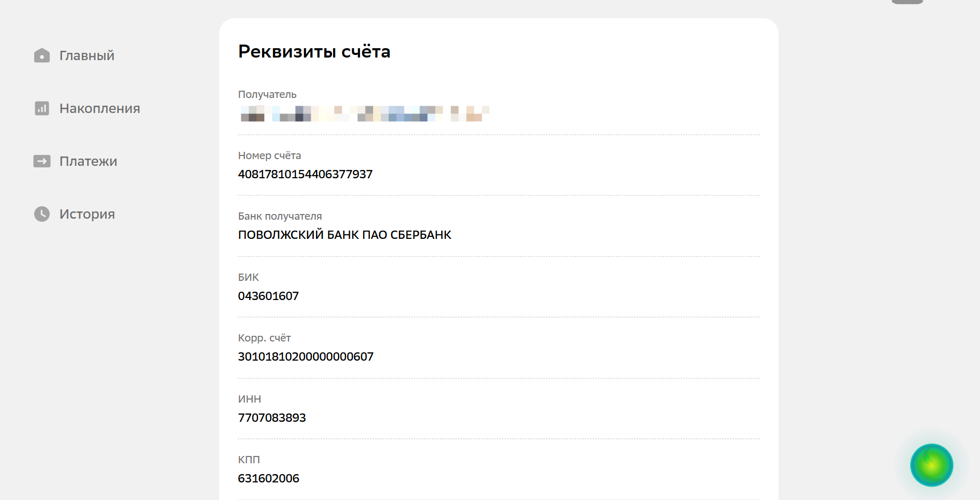The image size is (980, 500).
Task: Click account number 40817810154406377937
Action: pyautogui.click(x=305, y=174)
